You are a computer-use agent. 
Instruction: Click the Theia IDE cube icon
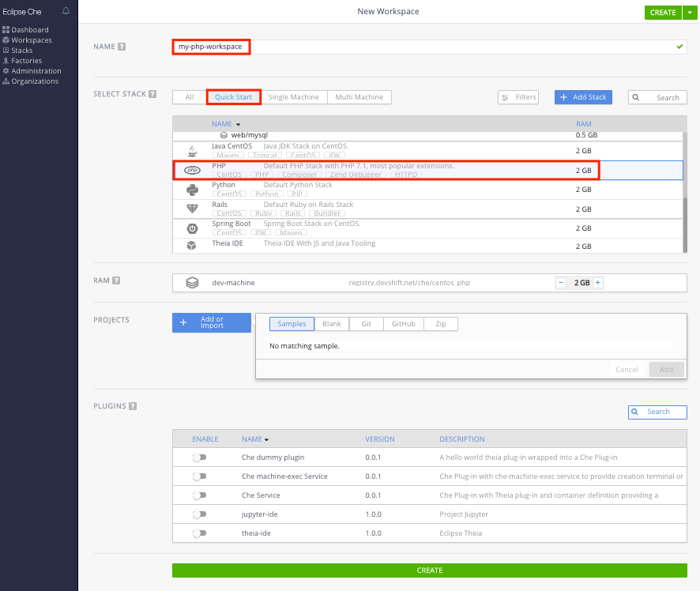click(x=191, y=246)
